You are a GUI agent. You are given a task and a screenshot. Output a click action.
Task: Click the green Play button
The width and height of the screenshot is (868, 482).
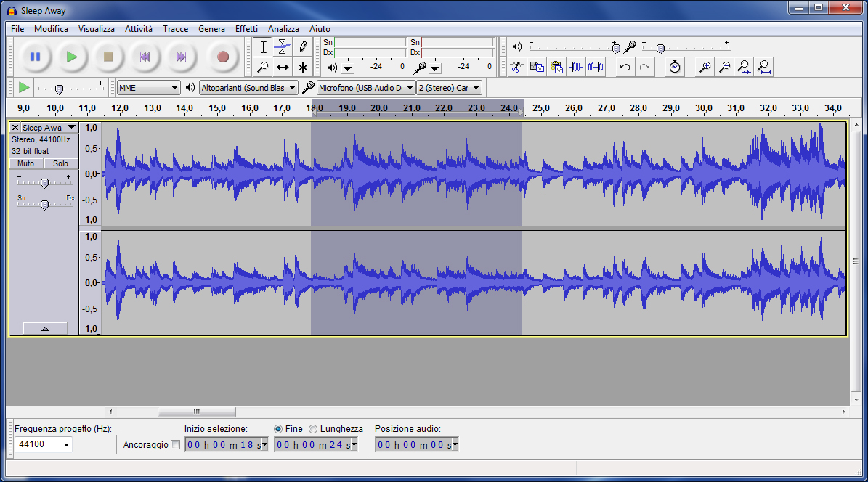pos(71,57)
